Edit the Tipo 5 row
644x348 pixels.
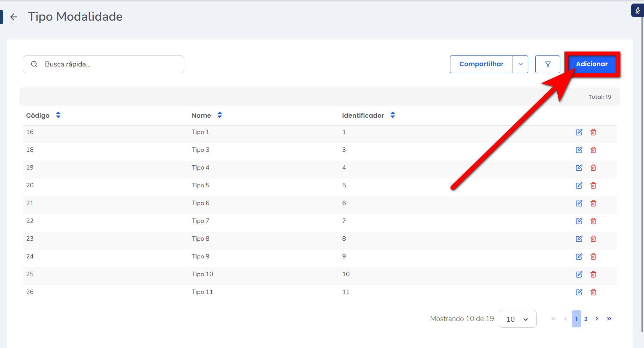(x=579, y=186)
